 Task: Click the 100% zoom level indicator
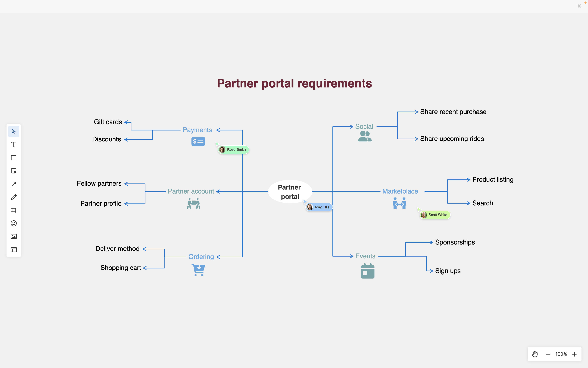561,354
